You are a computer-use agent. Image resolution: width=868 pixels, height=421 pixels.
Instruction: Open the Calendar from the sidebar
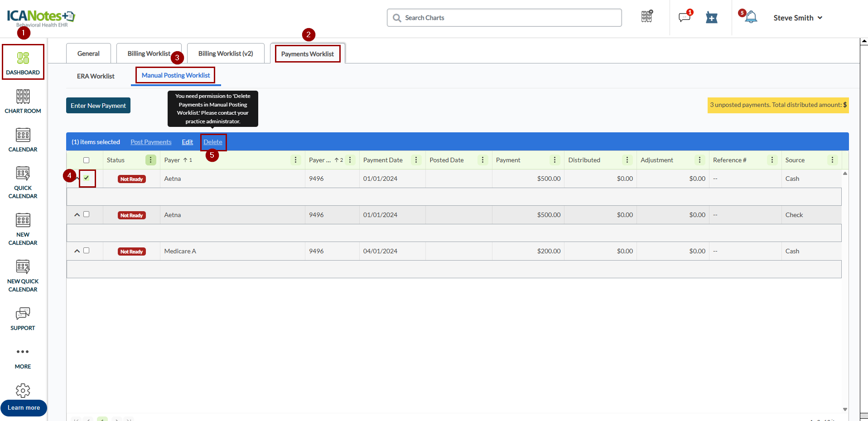[23, 140]
